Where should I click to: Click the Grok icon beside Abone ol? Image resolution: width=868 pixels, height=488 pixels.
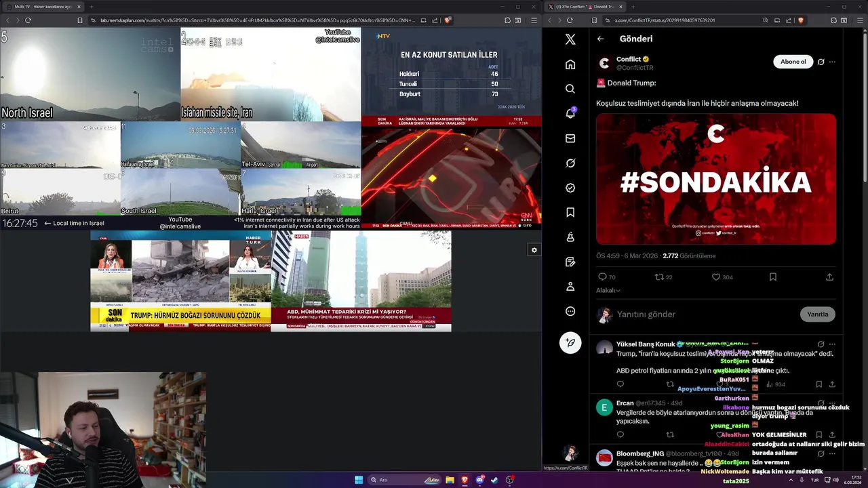pyautogui.click(x=821, y=62)
